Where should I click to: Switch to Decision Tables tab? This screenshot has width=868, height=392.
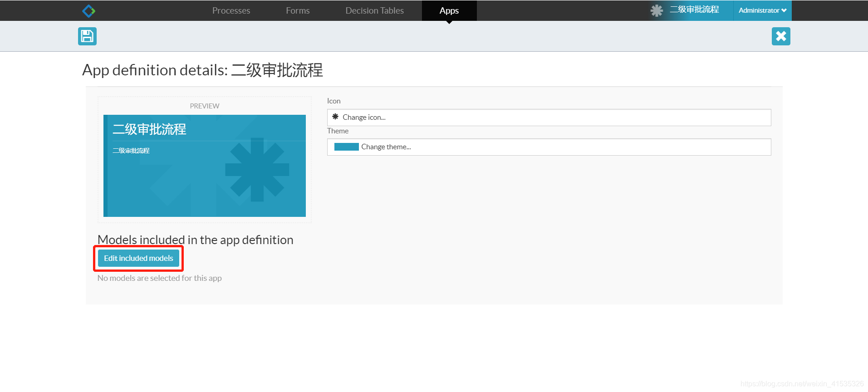click(x=374, y=10)
